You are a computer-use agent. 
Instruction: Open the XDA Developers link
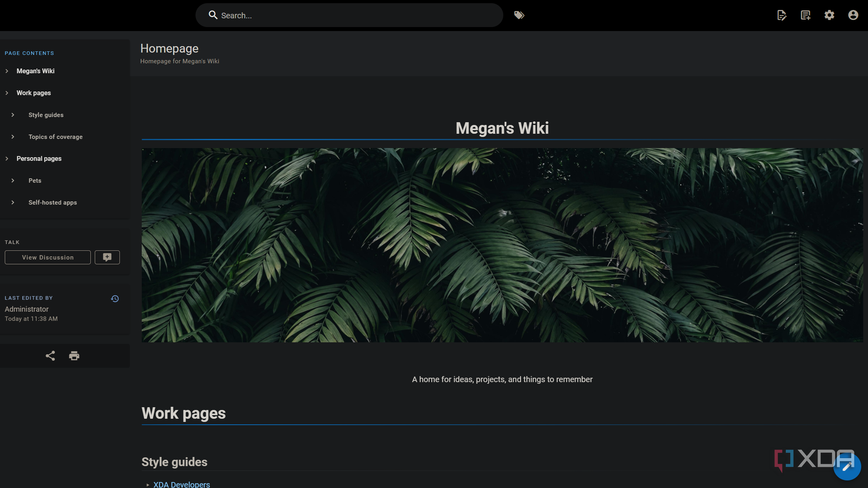pos(182,484)
